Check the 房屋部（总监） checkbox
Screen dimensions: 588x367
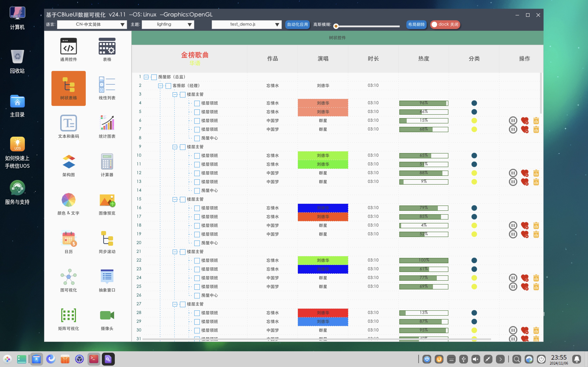[x=154, y=77]
